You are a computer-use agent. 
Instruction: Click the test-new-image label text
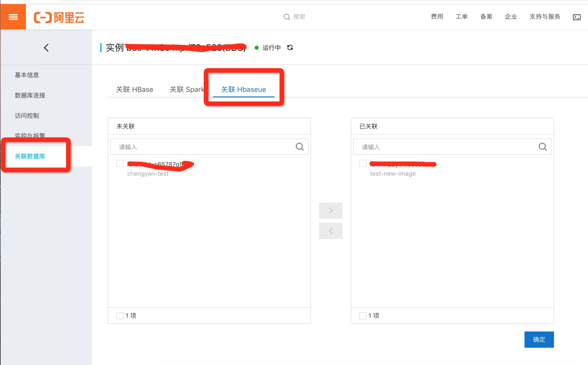(x=393, y=174)
